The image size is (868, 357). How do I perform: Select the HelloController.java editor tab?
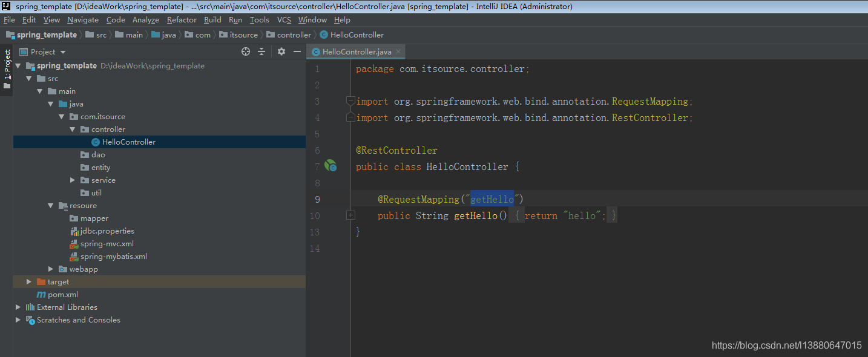pos(356,52)
